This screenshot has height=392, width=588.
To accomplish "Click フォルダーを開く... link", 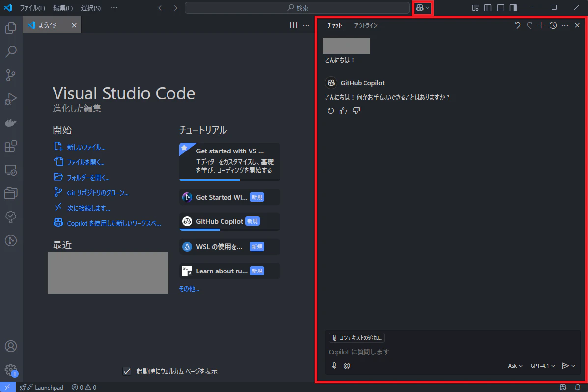I will click(x=88, y=178).
